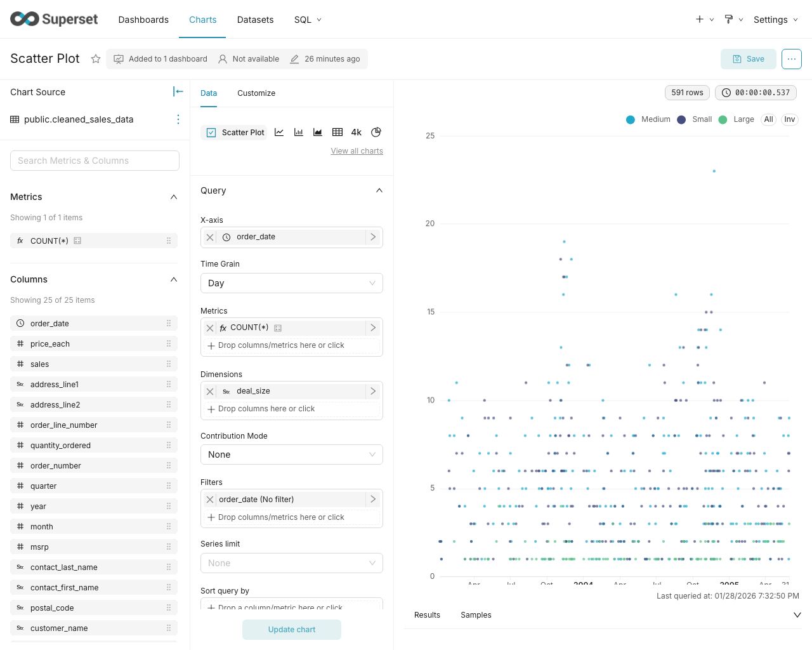Select the line chart type icon
Viewport: 812px width, 650px height.
click(279, 132)
